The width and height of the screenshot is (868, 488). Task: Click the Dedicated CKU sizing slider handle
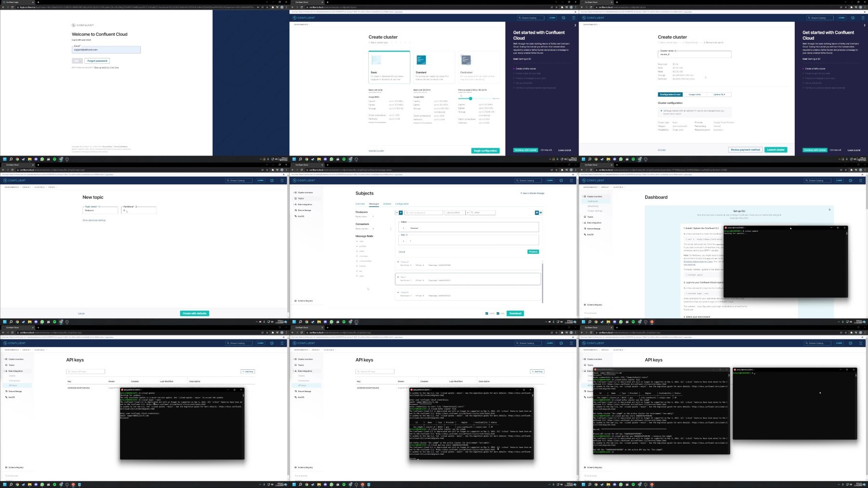click(x=471, y=98)
